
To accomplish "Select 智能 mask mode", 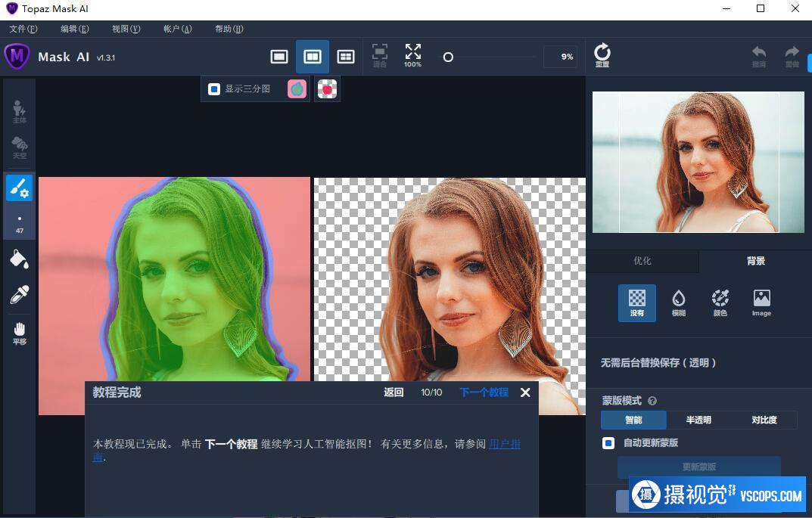I will 633,420.
